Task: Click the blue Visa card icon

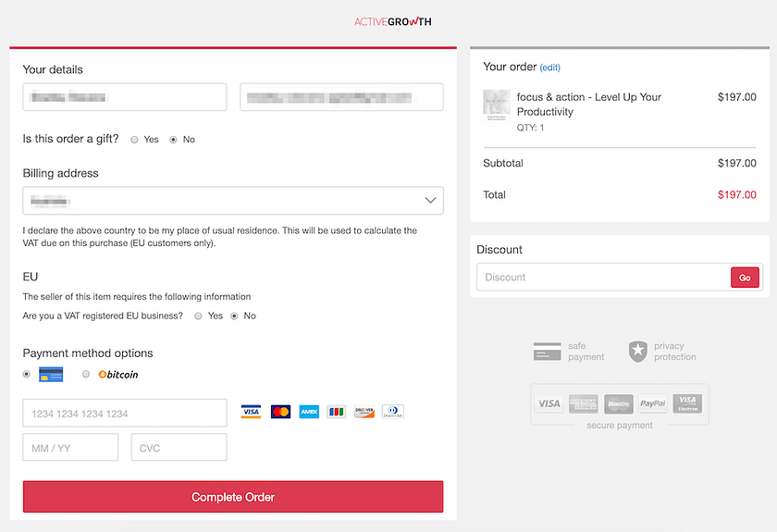Action: (251, 412)
